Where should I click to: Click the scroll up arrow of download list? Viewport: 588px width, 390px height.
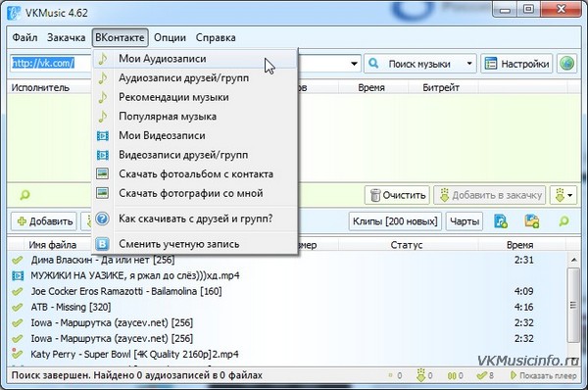click(x=573, y=260)
